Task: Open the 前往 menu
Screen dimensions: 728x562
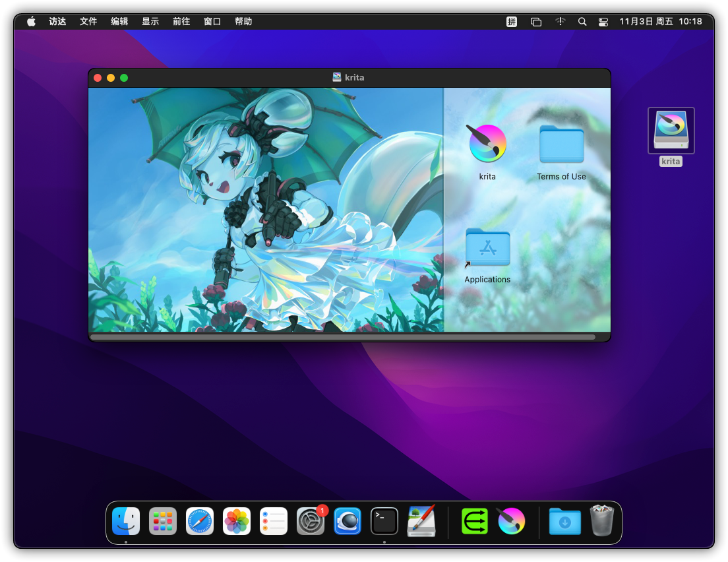Action: click(x=181, y=21)
